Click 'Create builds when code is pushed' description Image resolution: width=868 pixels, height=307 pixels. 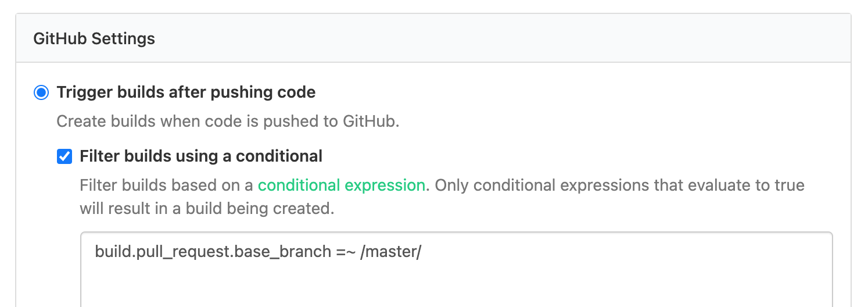pos(192,123)
